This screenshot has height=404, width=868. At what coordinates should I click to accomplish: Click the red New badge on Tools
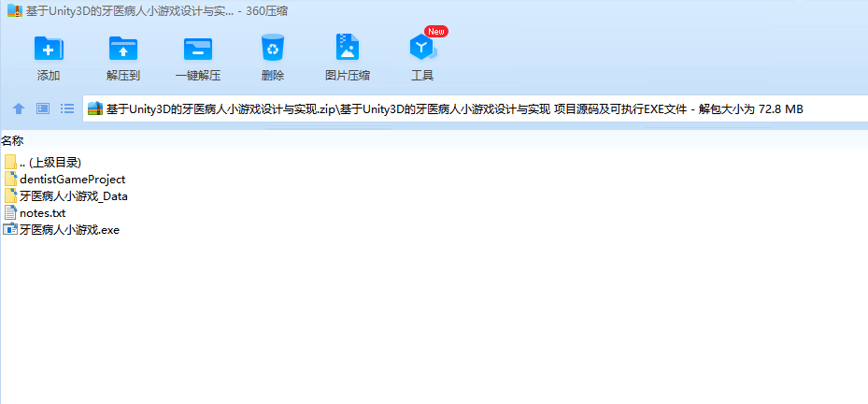coord(436,32)
